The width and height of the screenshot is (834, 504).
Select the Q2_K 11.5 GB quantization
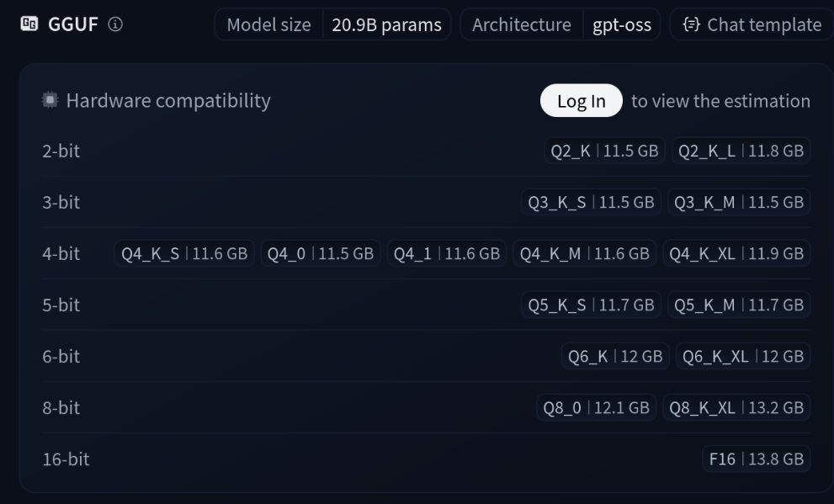(603, 151)
